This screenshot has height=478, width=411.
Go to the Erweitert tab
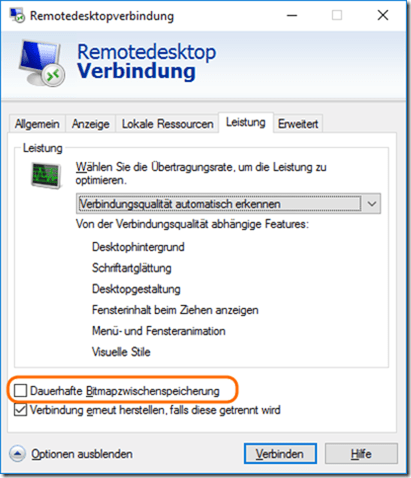[298, 124]
